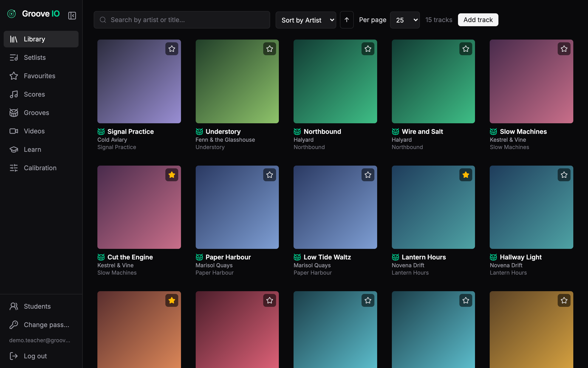Open the Students page
Screen dimensions: 588x368
(x=41, y=306)
